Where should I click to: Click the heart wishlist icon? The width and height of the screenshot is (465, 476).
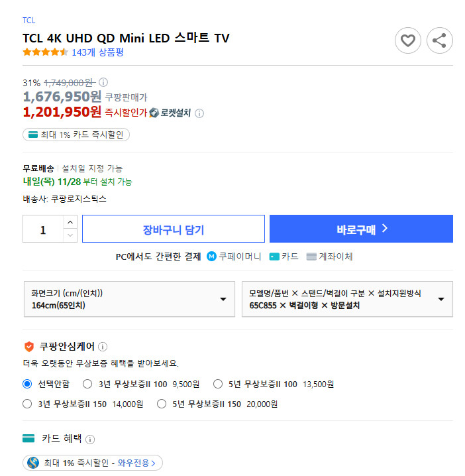tap(408, 41)
